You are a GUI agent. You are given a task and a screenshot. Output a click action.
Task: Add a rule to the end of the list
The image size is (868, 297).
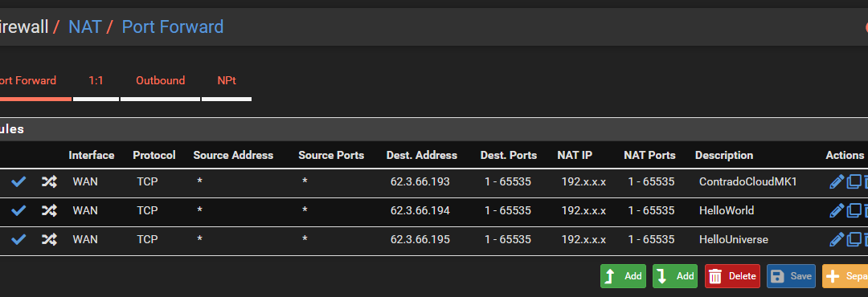click(675, 276)
